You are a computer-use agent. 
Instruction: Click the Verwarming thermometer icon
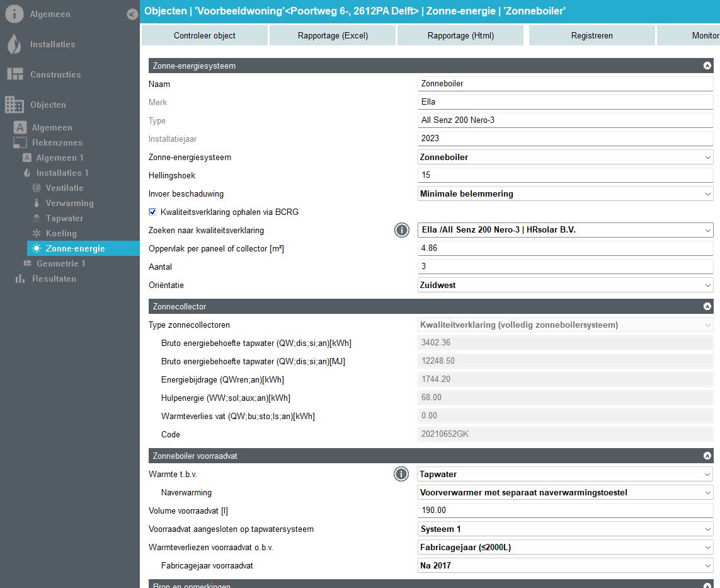point(37,203)
